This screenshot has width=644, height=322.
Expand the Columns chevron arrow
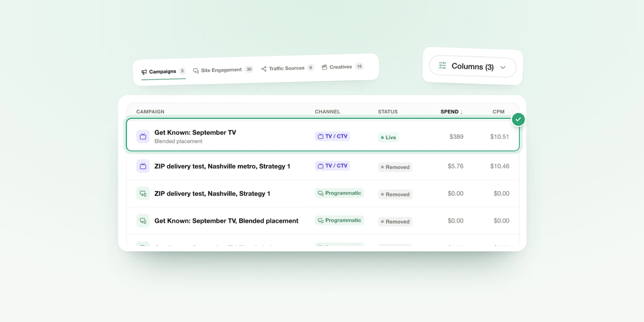(x=503, y=67)
